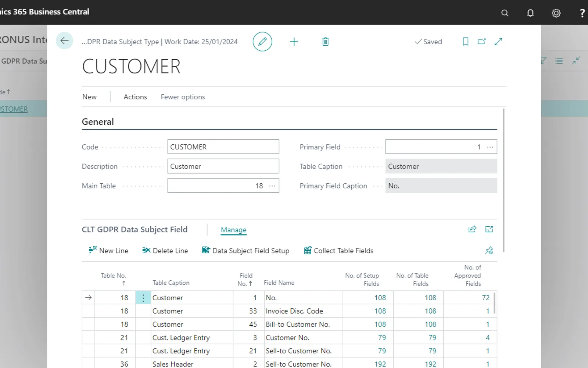Screen dimensions: 588x368
Task: Open setup fields count 108 for Invoice Disc. Code
Action: click(x=380, y=311)
